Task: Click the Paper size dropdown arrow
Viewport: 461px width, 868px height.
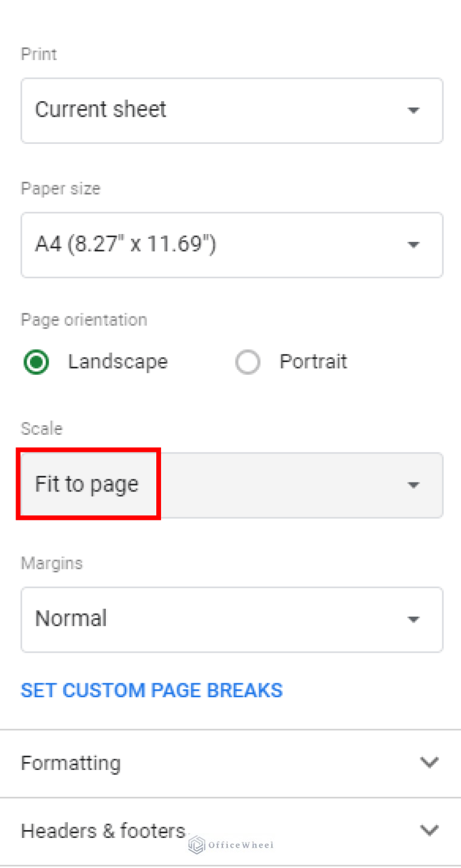Action: point(413,245)
